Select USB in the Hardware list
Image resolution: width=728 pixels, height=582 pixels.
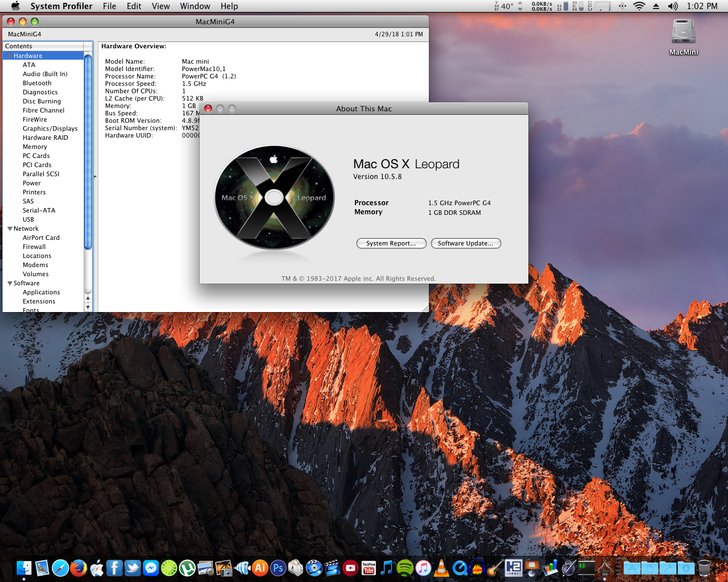click(28, 219)
